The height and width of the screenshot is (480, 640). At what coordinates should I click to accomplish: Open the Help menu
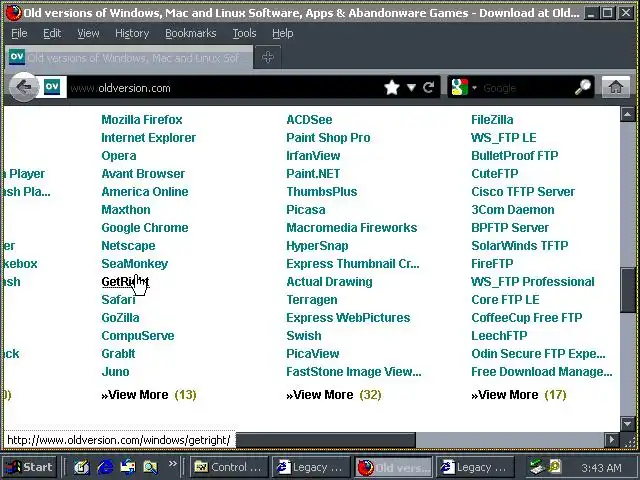(x=282, y=33)
